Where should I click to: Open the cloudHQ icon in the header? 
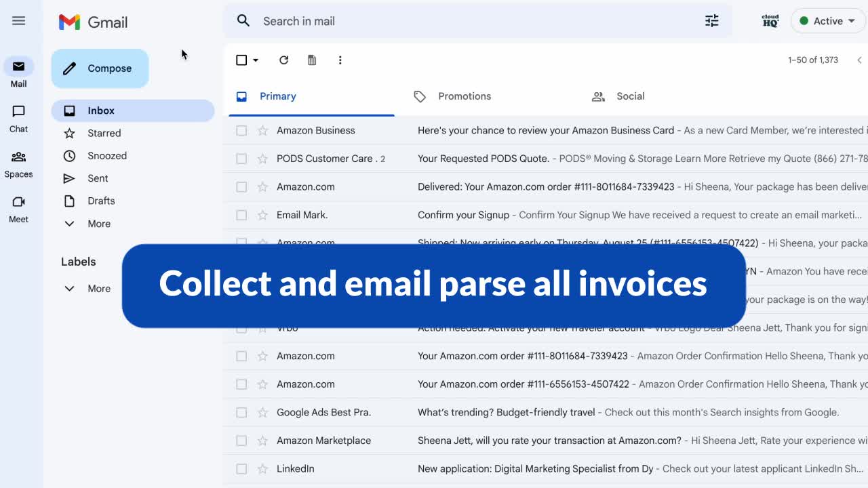pos(770,21)
